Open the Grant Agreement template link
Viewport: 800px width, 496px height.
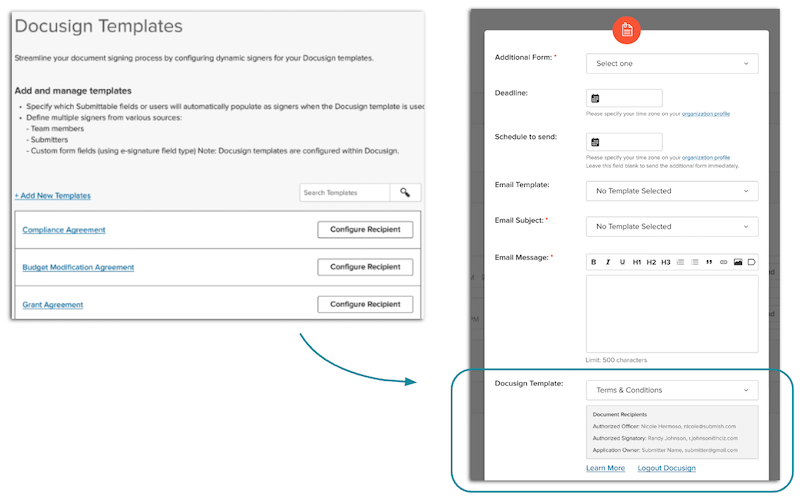pyautogui.click(x=53, y=305)
